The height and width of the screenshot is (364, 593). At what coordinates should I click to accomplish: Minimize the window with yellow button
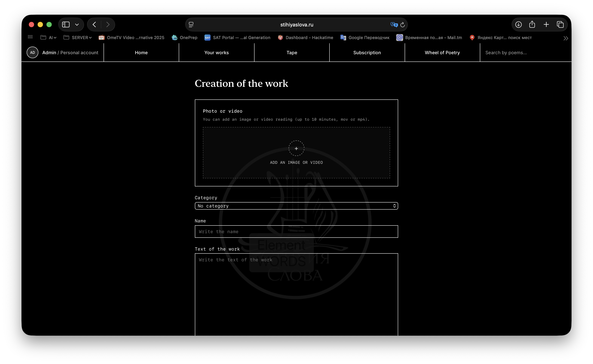coord(40,25)
